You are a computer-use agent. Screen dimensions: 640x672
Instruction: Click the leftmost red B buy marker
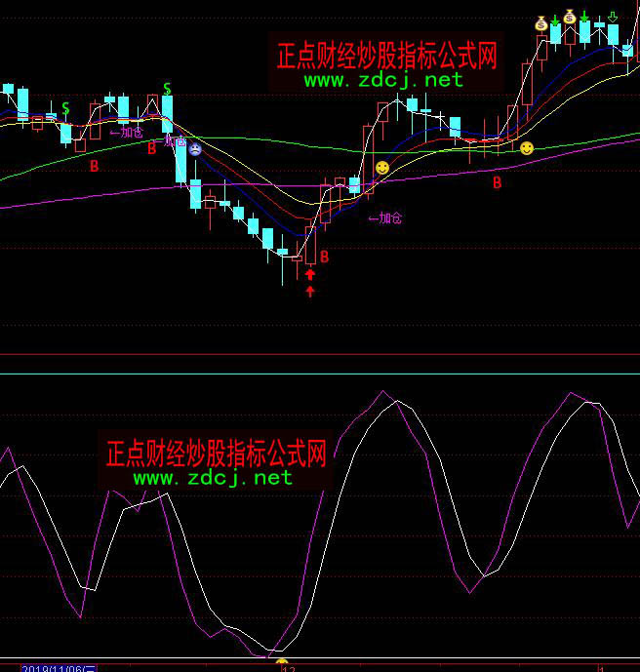(x=95, y=167)
